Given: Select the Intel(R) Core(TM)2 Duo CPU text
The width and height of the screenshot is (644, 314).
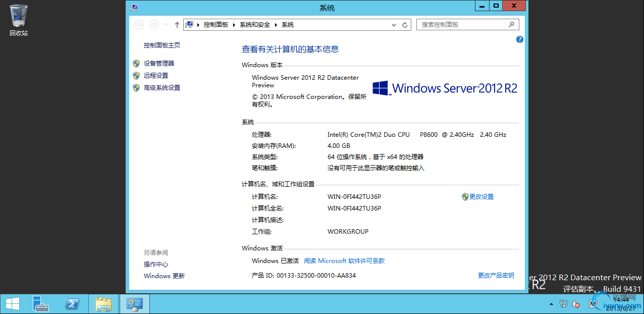Looking at the screenshot, I should click(369, 135).
